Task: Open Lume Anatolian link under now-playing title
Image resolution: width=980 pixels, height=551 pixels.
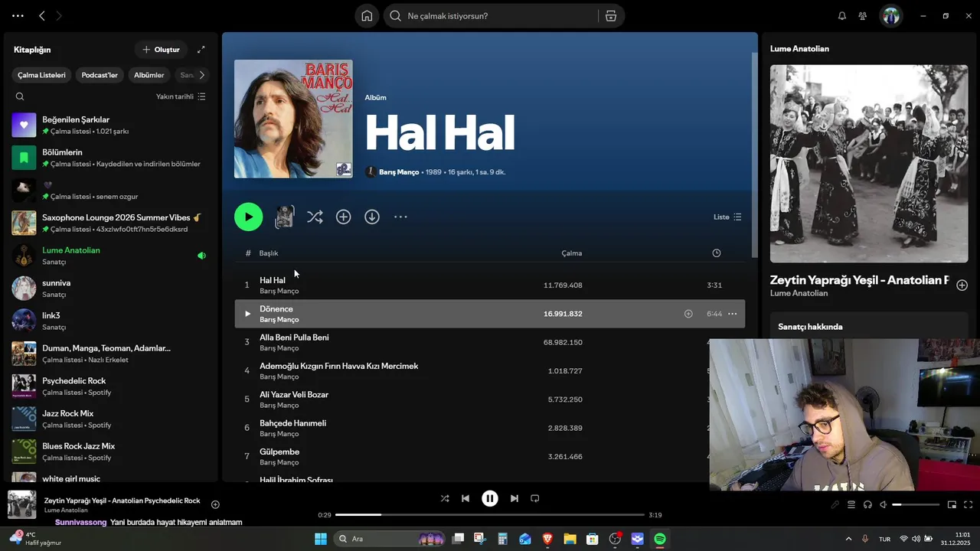Action: 799,293
